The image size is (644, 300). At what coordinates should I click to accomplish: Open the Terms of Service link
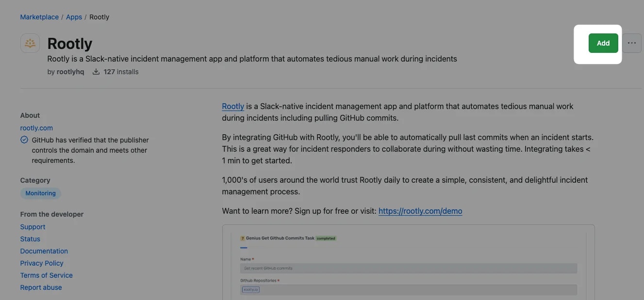click(47, 275)
